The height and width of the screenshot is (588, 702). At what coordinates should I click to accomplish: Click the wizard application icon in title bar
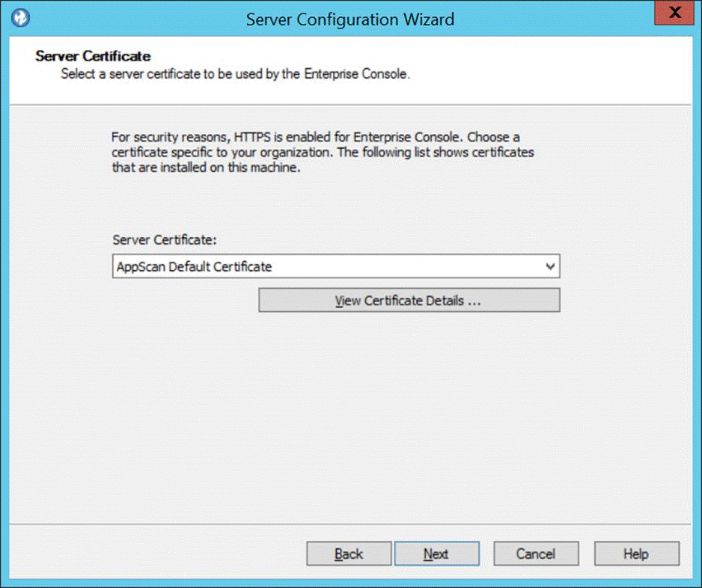[21, 18]
